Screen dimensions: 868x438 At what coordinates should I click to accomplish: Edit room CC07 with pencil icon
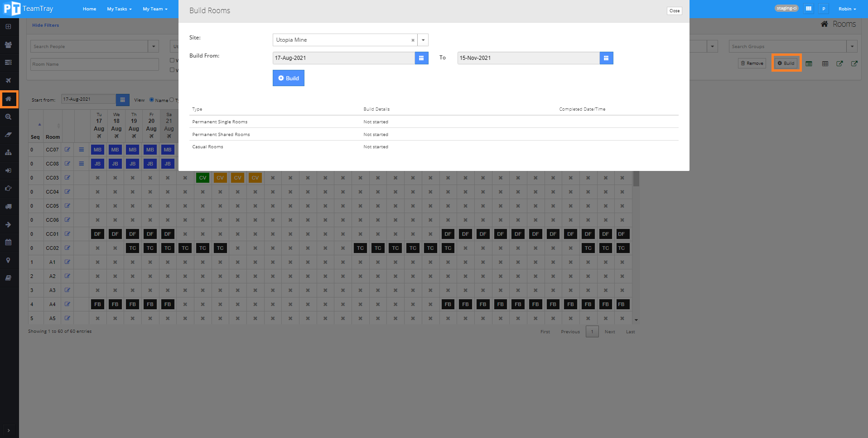point(68,150)
